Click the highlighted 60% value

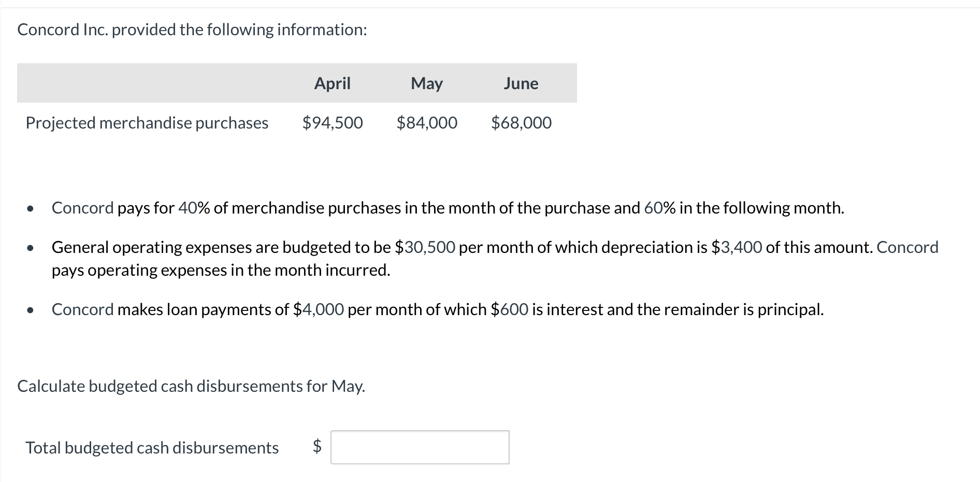click(x=660, y=208)
